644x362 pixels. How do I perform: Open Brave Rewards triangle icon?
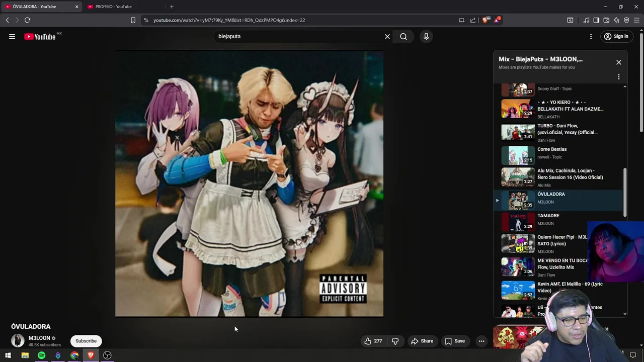point(497,20)
